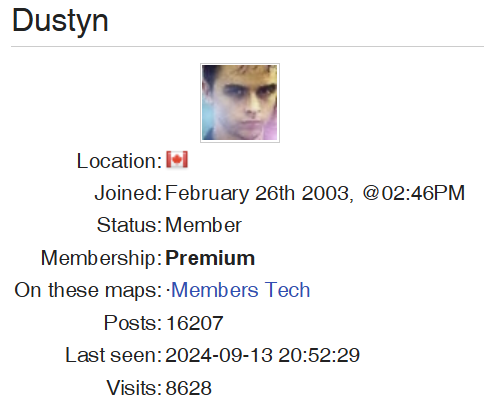
Task: Click the Visits label
Action: tap(134, 388)
